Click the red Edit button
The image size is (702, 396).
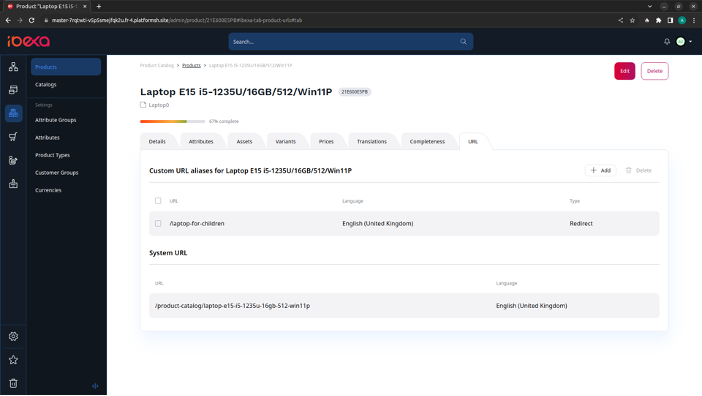pos(625,71)
